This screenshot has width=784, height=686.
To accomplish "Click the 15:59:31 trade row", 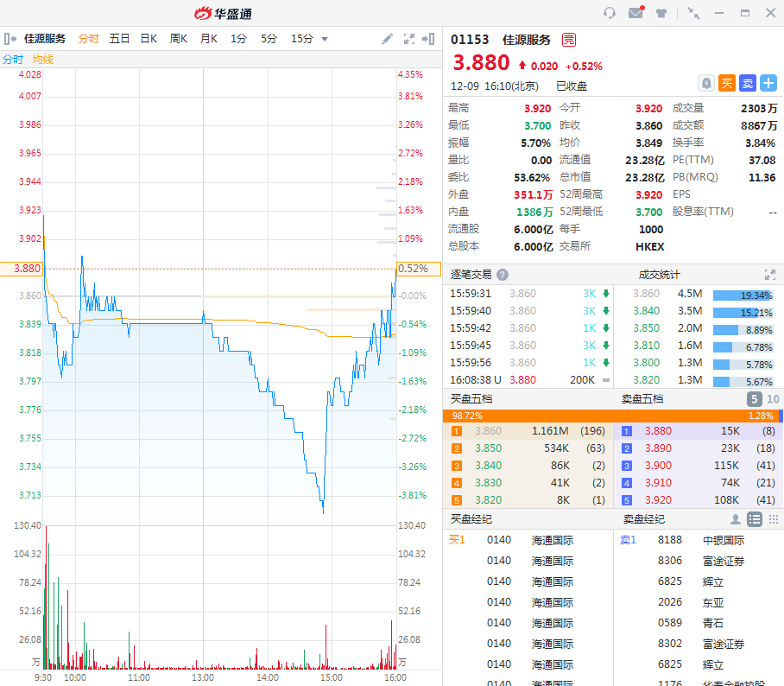I will pos(529,294).
